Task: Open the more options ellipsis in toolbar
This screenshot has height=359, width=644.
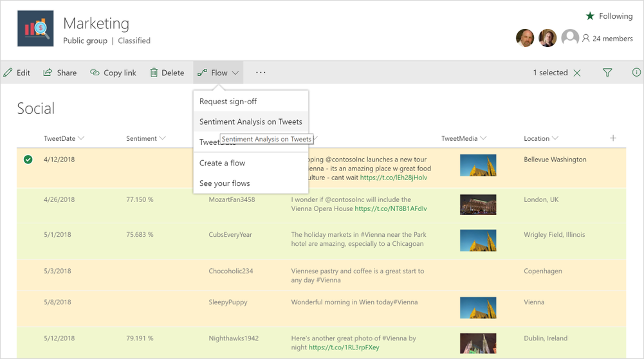Action: [x=261, y=73]
